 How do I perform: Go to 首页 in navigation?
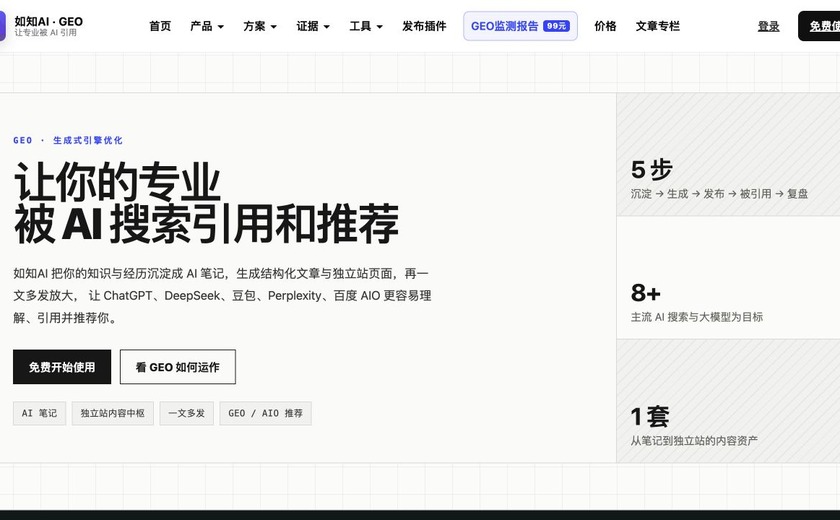[x=160, y=26]
